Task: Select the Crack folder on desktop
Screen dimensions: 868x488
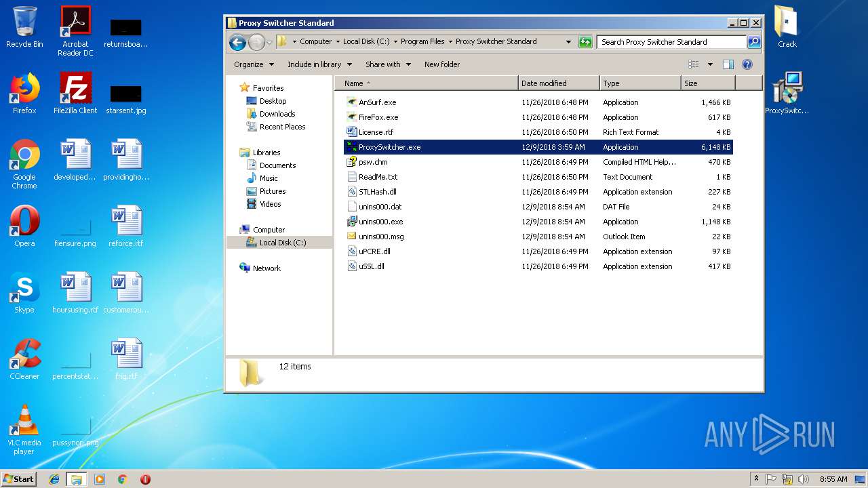Action: click(787, 27)
